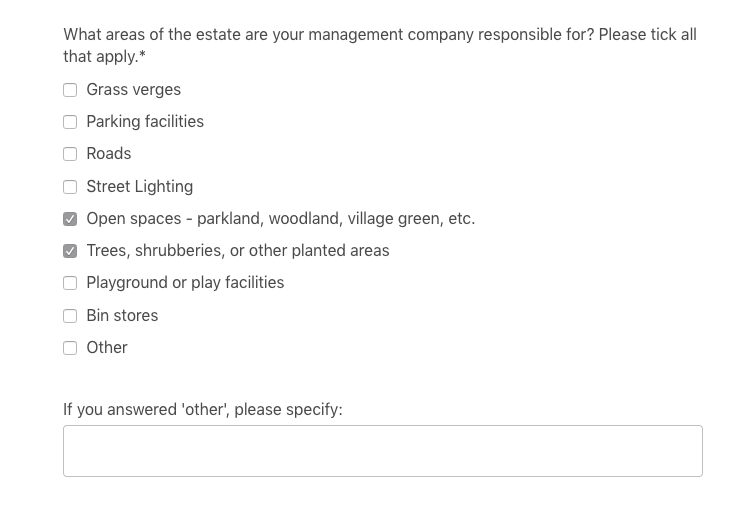Screen dimensions: 738x505
Task: Tick the Street Lighting checkbox
Action: [x=70, y=187]
